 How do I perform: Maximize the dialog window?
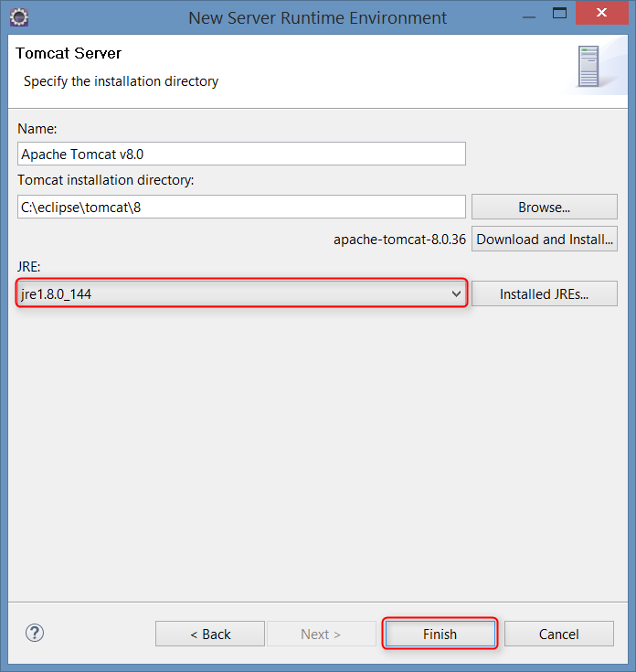(x=559, y=13)
